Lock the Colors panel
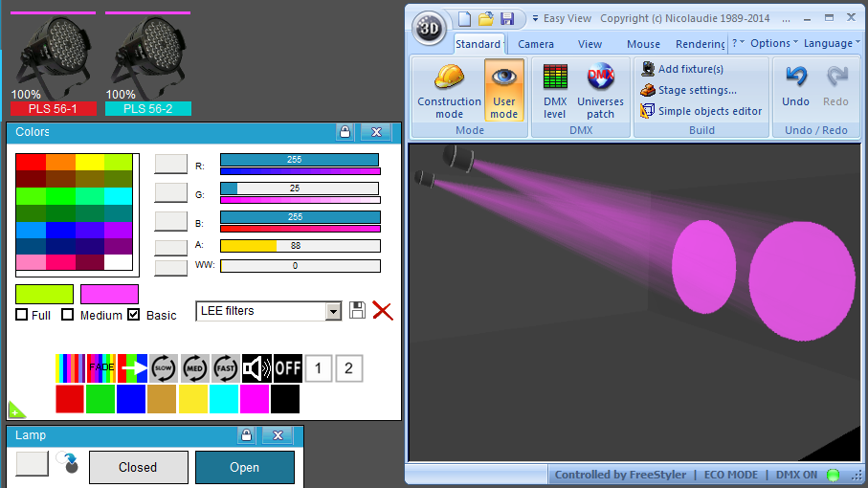Screen dimensions: 868x488 tap(345, 132)
